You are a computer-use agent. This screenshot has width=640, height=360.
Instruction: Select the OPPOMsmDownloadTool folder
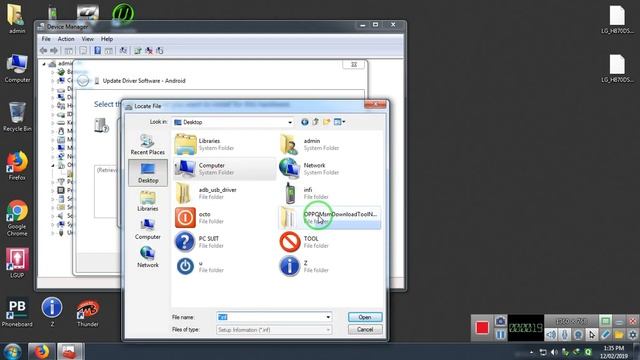[330, 218]
